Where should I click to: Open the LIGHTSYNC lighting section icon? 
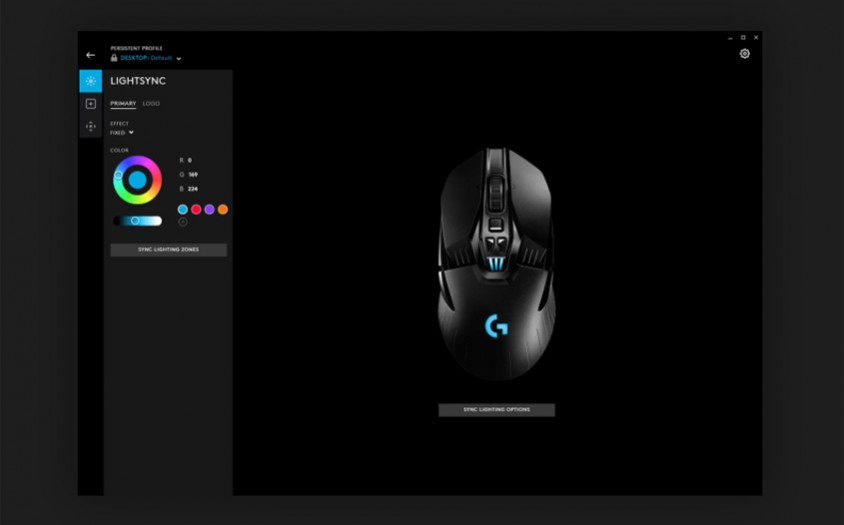click(x=90, y=81)
